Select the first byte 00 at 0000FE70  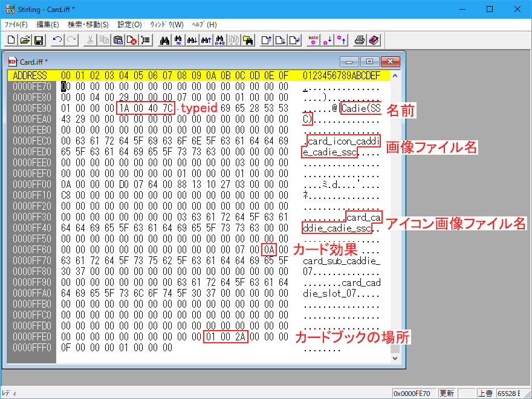pos(65,86)
